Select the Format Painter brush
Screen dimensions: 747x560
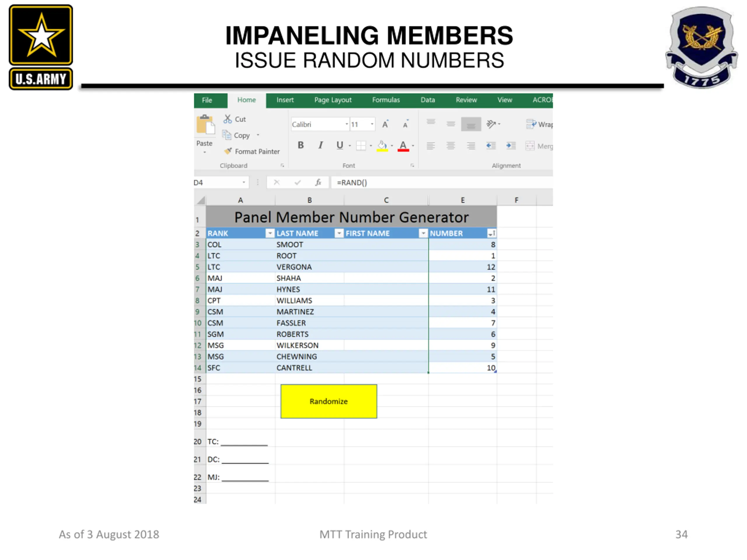(228, 151)
